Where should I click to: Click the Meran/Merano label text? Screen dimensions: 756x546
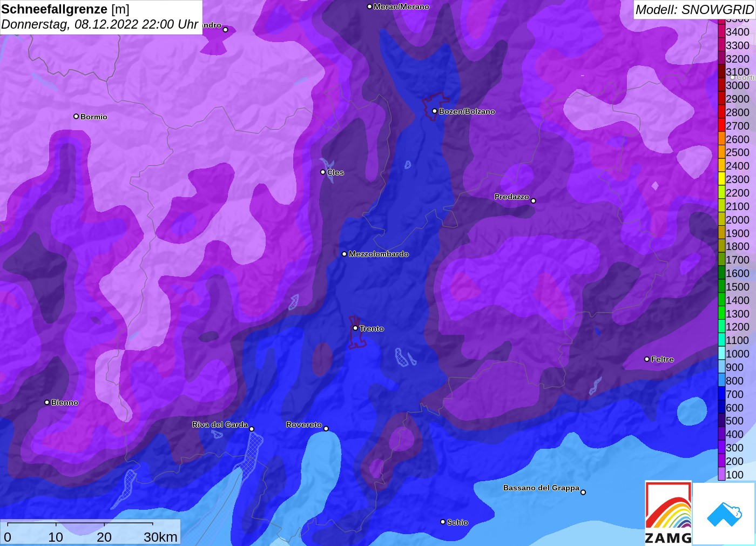[401, 6]
